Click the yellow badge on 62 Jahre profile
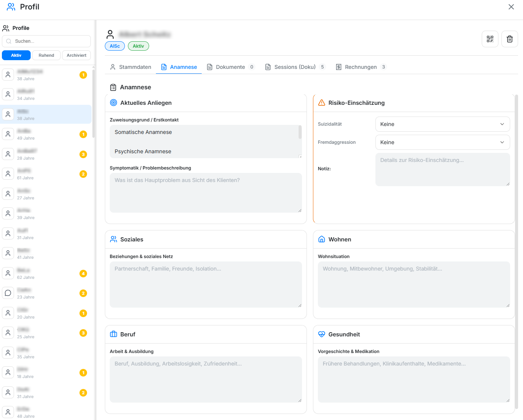 83,274
